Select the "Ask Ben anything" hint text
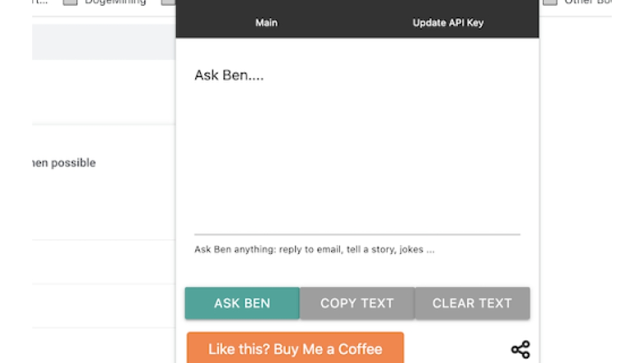The height and width of the screenshot is (363, 644). point(314,250)
